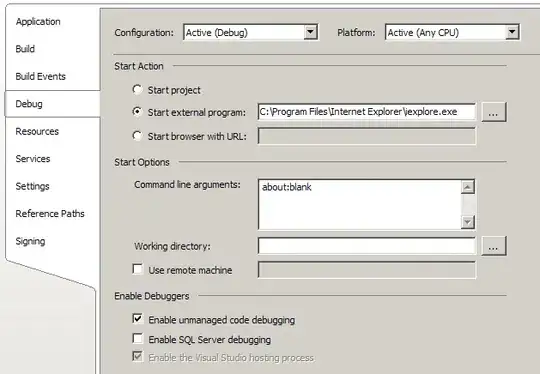Browse for the working directory
Screen dimensions: 540x374
[x=494, y=246]
